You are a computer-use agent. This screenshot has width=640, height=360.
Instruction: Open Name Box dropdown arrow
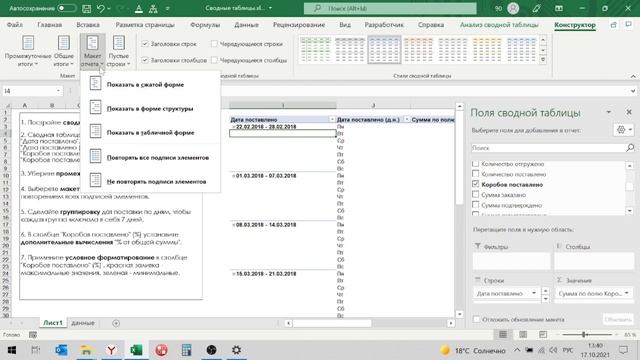(x=58, y=91)
